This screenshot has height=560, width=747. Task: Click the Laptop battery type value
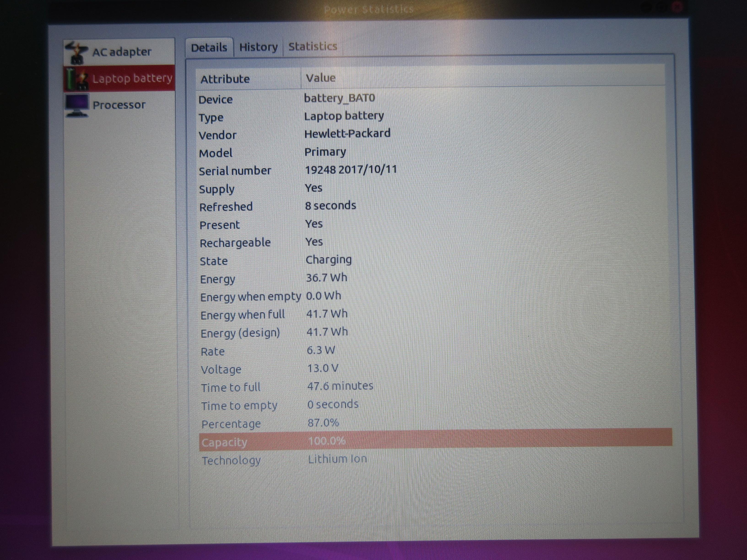tap(344, 116)
